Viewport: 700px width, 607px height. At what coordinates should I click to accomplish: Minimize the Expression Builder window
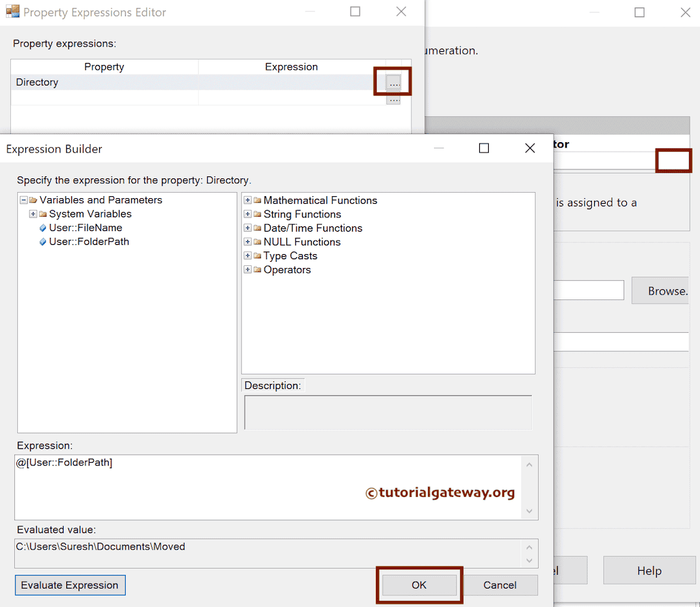click(x=439, y=148)
